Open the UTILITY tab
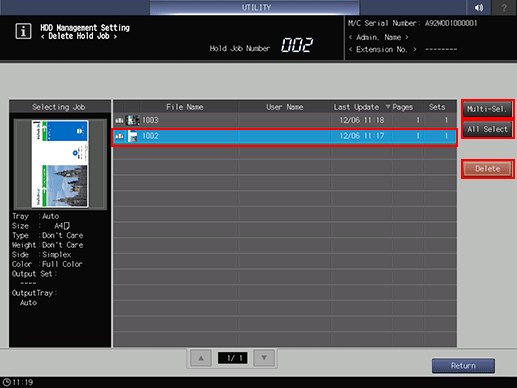The height and width of the screenshot is (388, 517). pyautogui.click(x=255, y=7)
